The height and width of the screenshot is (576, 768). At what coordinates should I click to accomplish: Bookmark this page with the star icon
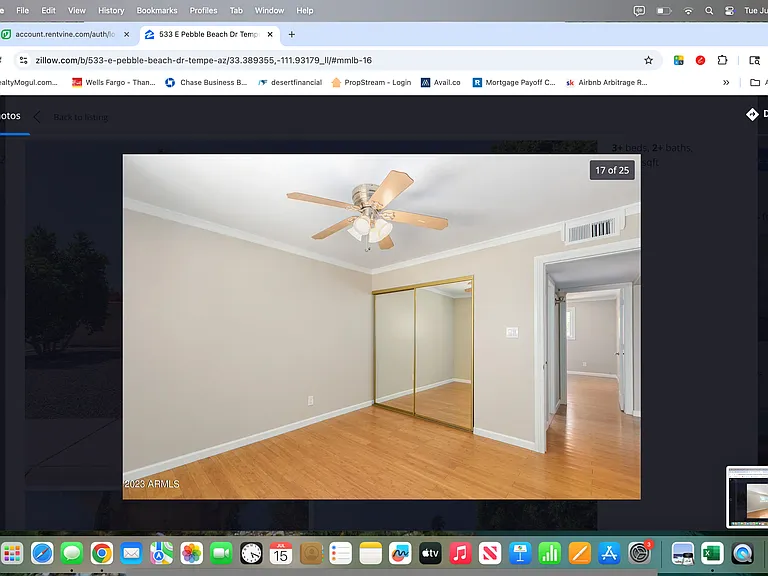point(648,60)
